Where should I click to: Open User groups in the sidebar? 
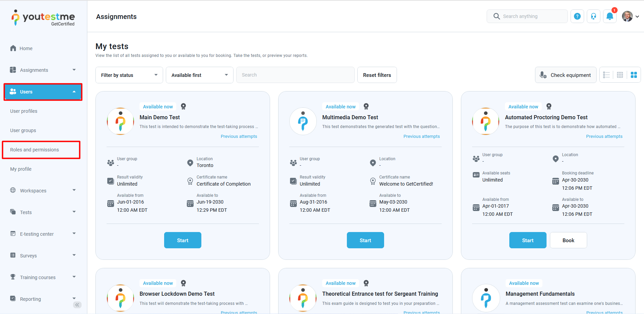(23, 130)
